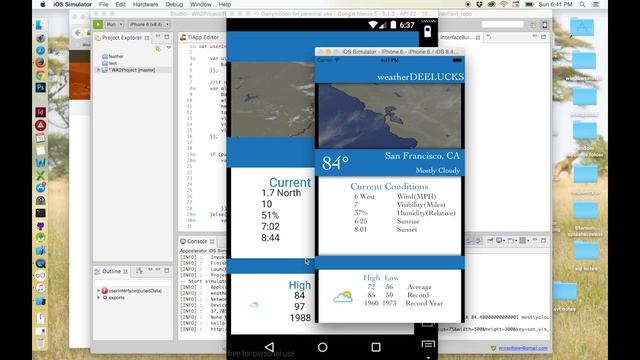Screen dimensions: 640x360
Task: Click the Current heading in the Android app
Action: click(x=290, y=182)
